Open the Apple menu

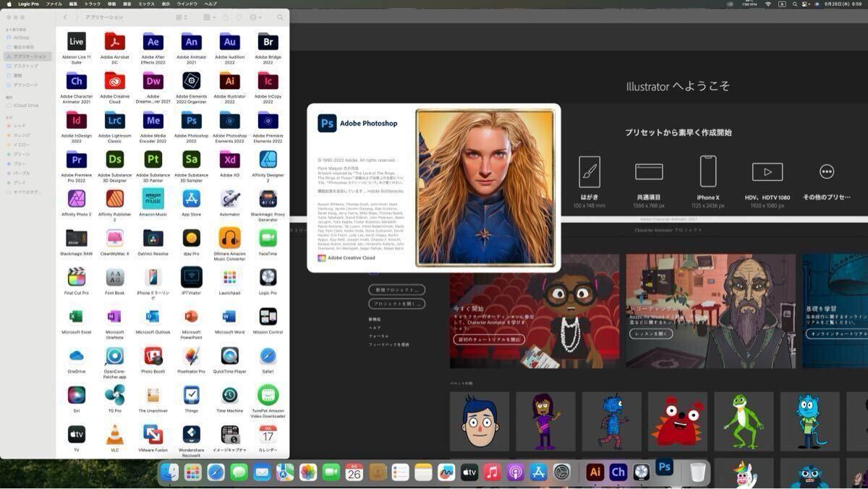pyautogui.click(x=8, y=4)
